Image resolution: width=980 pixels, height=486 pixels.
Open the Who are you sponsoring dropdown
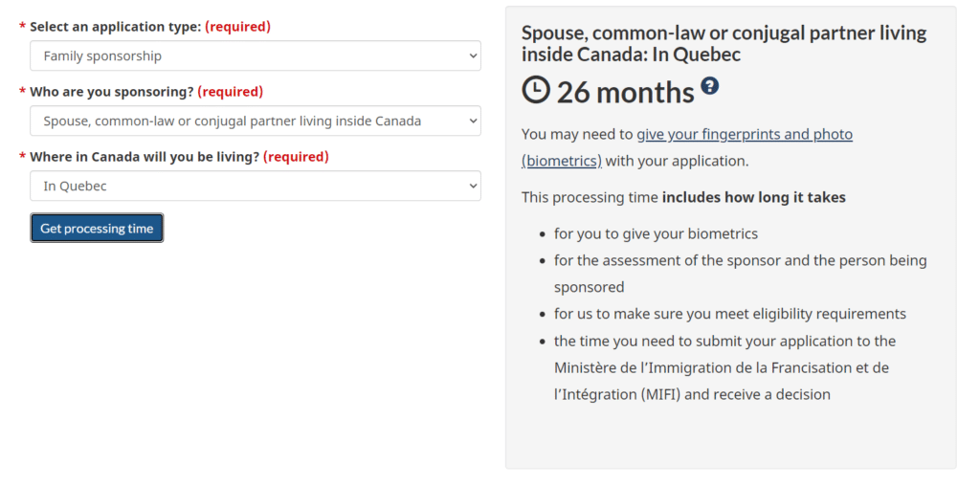click(255, 121)
